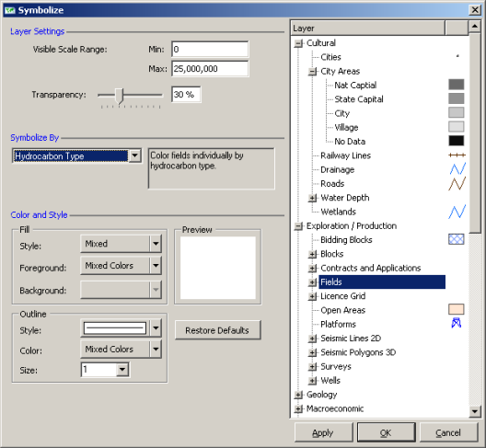This screenshot has height=448, width=486.
Task: Select the Village item
Action: [x=346, y=127]
